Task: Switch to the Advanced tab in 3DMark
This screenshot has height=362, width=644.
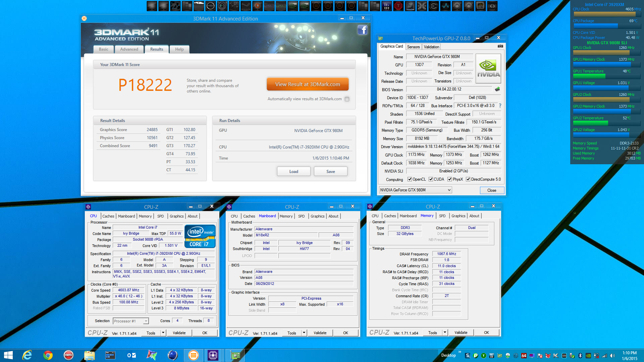Action: 129,49
